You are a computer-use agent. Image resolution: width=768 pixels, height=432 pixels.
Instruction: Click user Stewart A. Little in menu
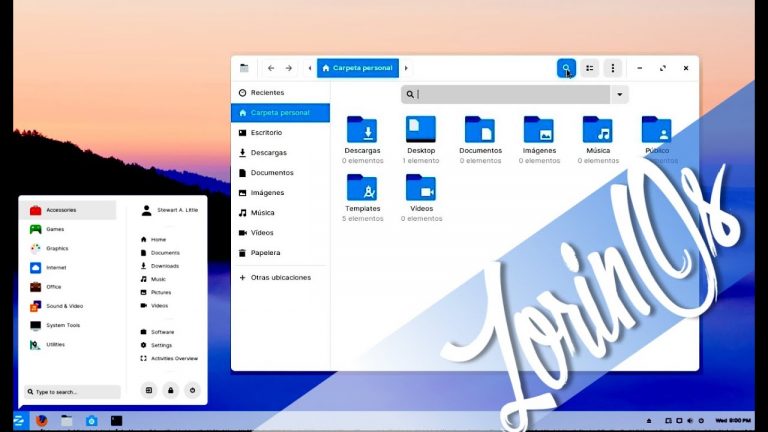169,210
